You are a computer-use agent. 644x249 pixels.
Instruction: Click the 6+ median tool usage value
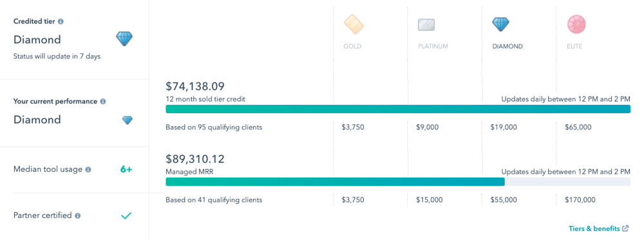(126, 169)
